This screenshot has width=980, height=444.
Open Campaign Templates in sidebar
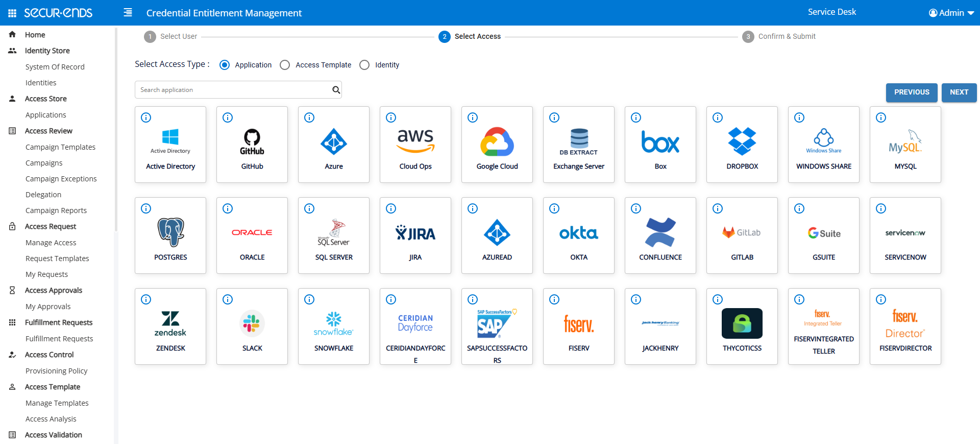tap(60, 147)
